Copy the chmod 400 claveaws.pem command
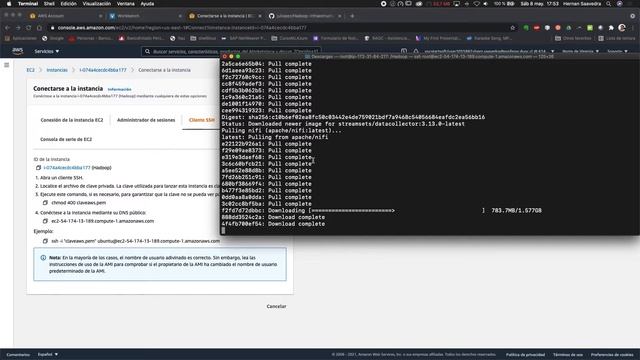The height and width of the screenshot is (360, 640). click(45, 202)
